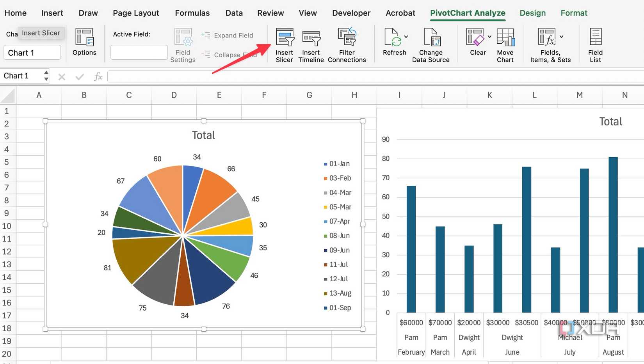Open the Home tab
The width and height of the screenshot is (644, 364).
[x=15, y=13]
